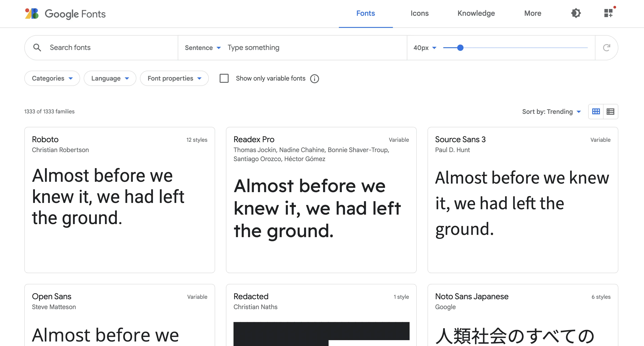Switch to grid view layout
The image size is (644, 346).
pyautogui.click(x=596, y=112)
